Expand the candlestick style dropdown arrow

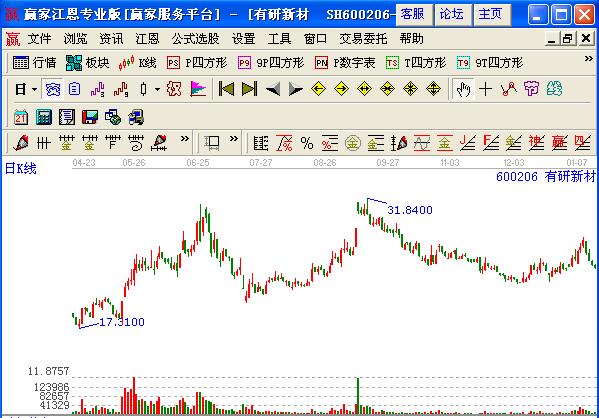pyautogui.click(x=157, y=89)
